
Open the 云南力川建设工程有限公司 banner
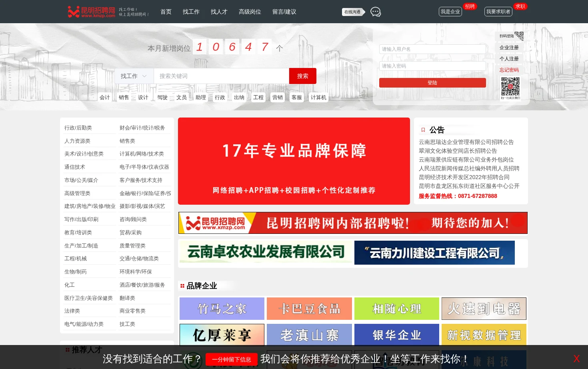point(434,253)
